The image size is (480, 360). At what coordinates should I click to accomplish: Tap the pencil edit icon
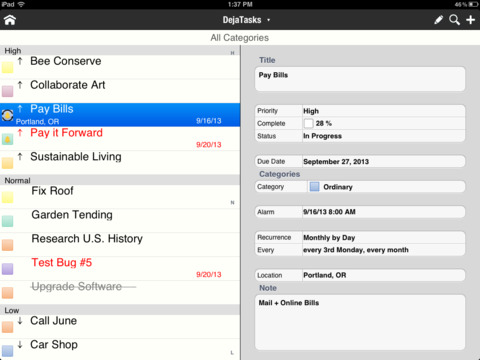click(439, 20)
